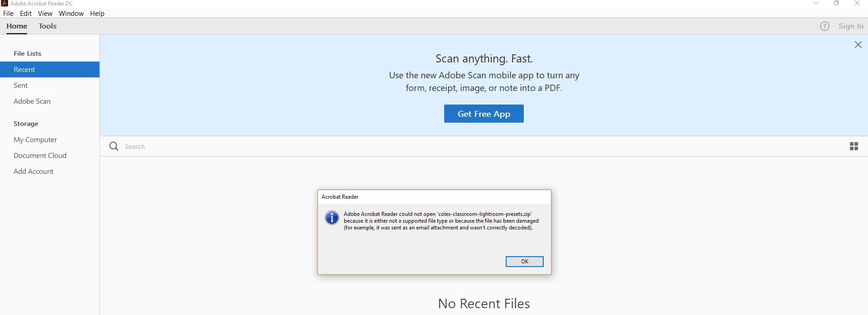The height and width of the screenshot is (315, 868).
Task: Click the search magnifier icon
Action: tap(114, 146)
